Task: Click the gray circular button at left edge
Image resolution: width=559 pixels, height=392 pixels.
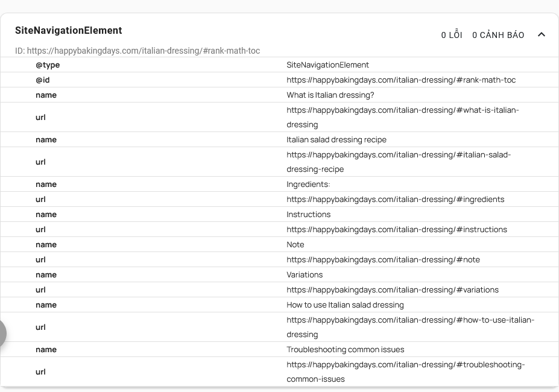Action: pos(2,333)
